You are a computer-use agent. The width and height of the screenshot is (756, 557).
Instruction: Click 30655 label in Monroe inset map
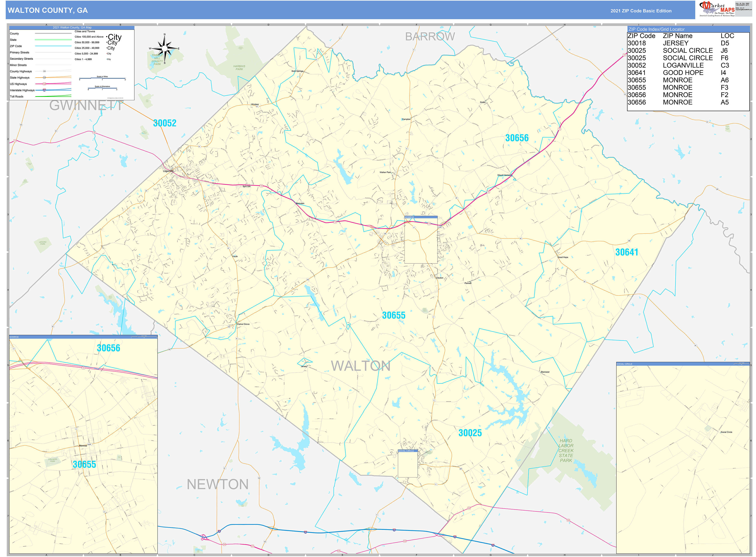(x=84, y=464)
